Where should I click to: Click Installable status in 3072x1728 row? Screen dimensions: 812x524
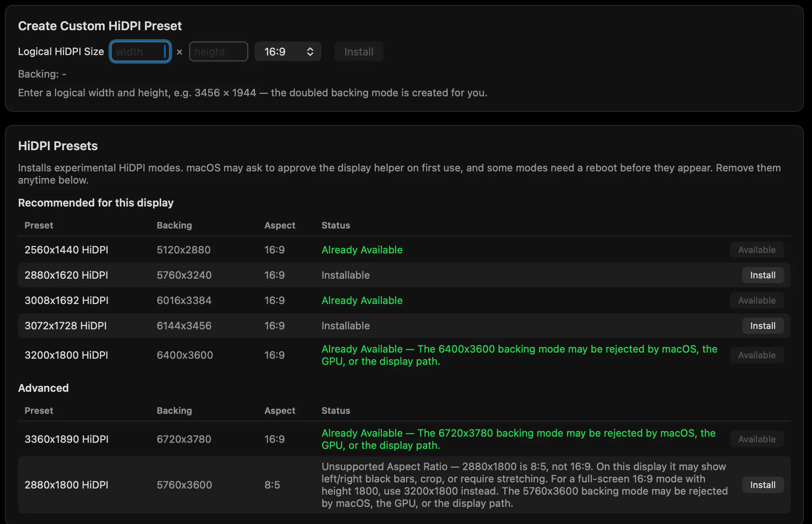pos(346,326)
